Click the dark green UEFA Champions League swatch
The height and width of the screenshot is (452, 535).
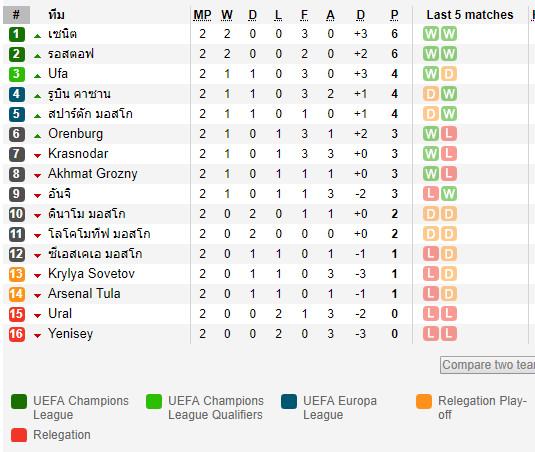[x=19, y=402]
